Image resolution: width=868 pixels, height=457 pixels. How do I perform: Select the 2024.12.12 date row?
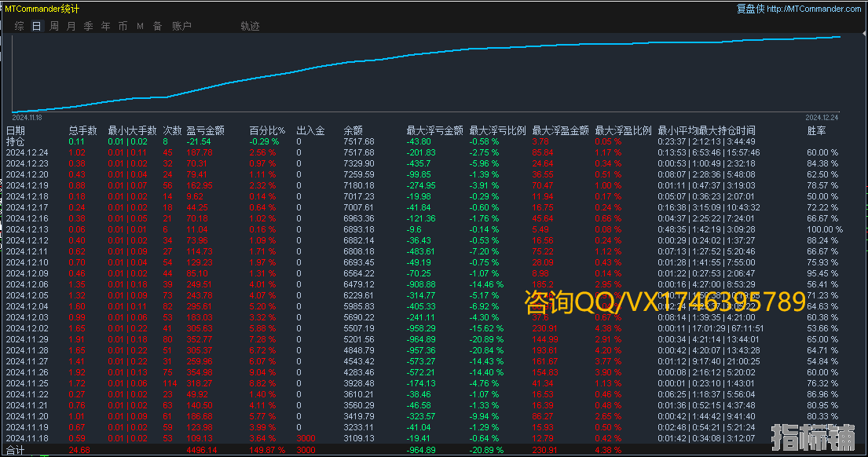(x=27, y=241)
